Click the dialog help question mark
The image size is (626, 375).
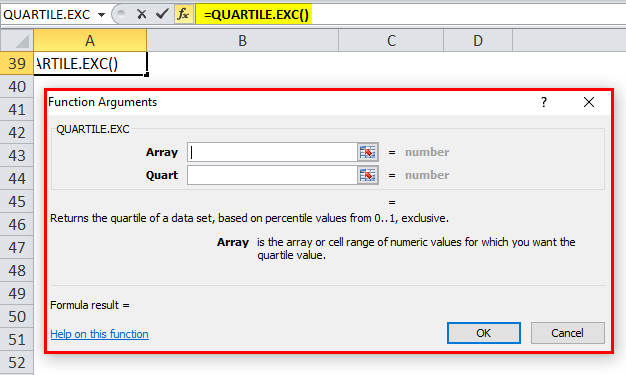[544, 102]
